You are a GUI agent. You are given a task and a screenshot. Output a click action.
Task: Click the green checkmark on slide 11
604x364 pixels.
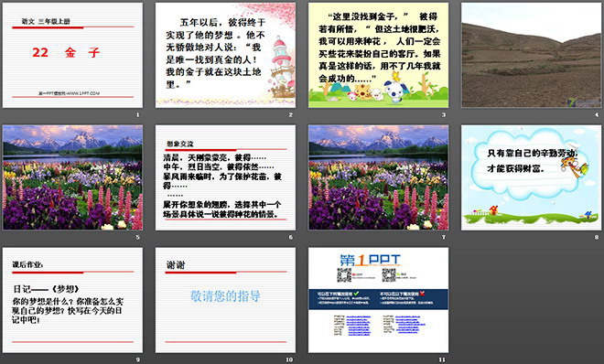(356, 294)
